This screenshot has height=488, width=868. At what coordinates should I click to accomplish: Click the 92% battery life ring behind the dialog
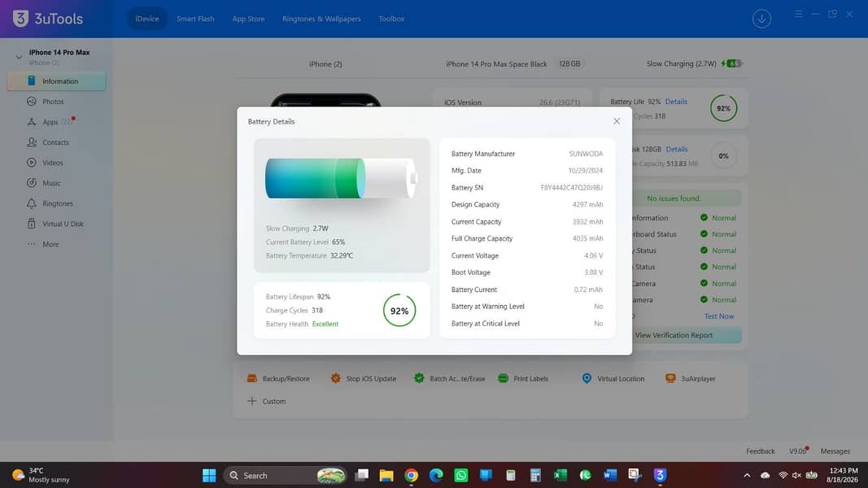(723, 108)
